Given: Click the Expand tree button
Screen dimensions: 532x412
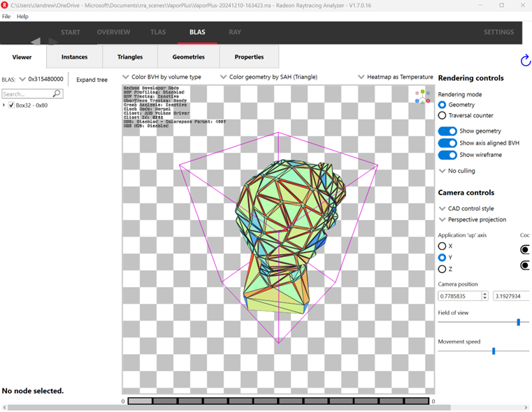Looking at the screenshot, I should pyautogui.click(x=92, y=80).
